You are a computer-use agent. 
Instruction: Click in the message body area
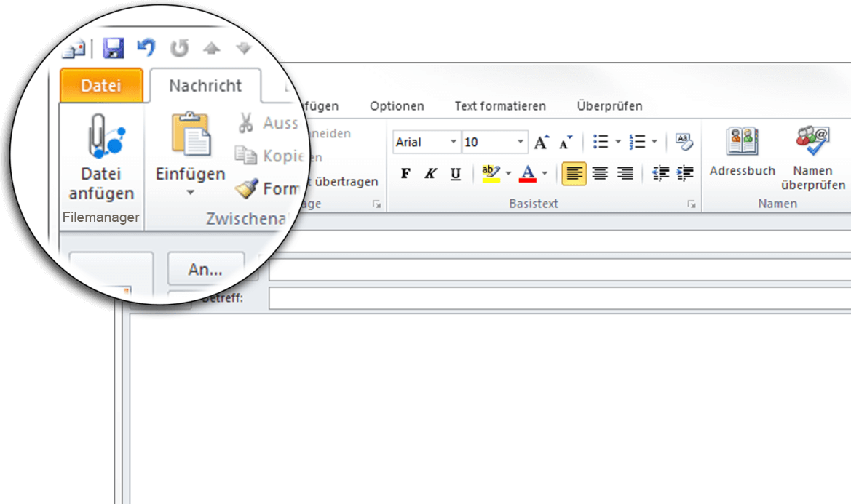[x=490, y=409]
